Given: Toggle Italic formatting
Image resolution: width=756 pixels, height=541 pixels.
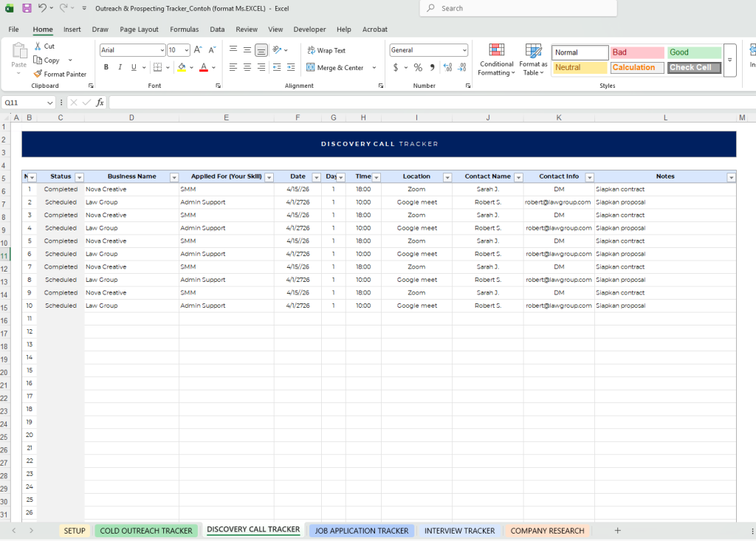Looking at the screenshot, I should [x=120, y=67].
